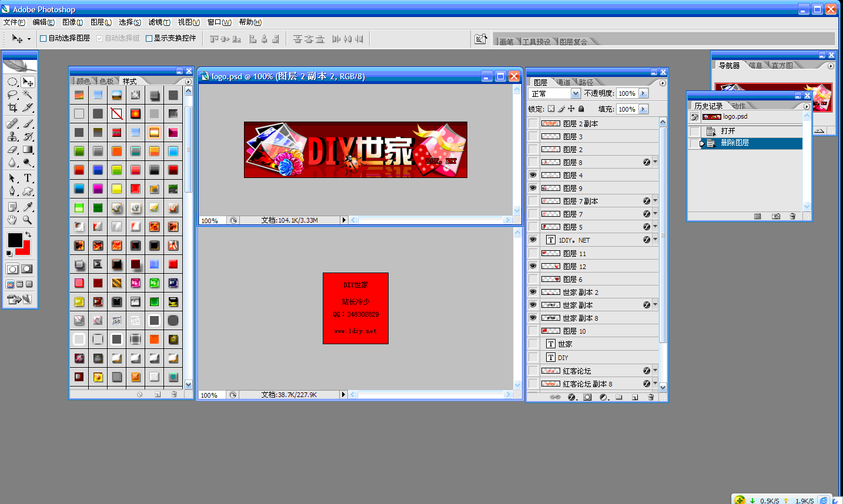Activate the Crop tool
This screenshot has height=504, width=843.
[x=12, y=107]
